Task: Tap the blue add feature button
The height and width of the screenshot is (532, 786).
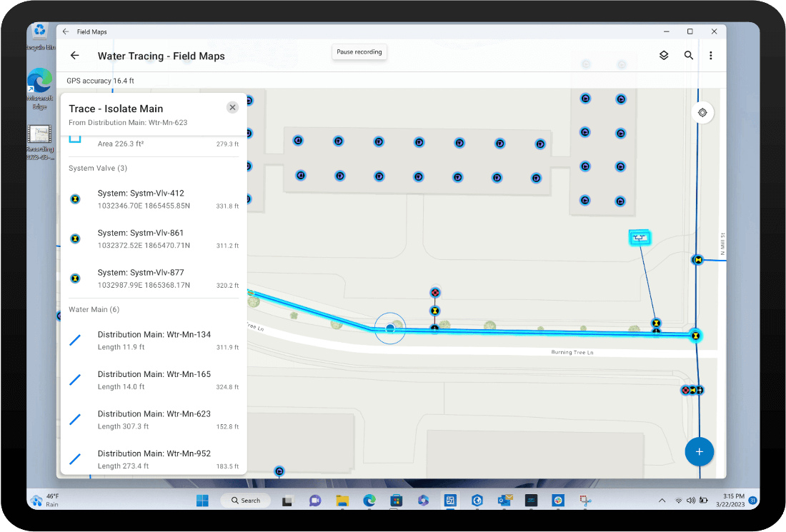Action: (699, 451)
